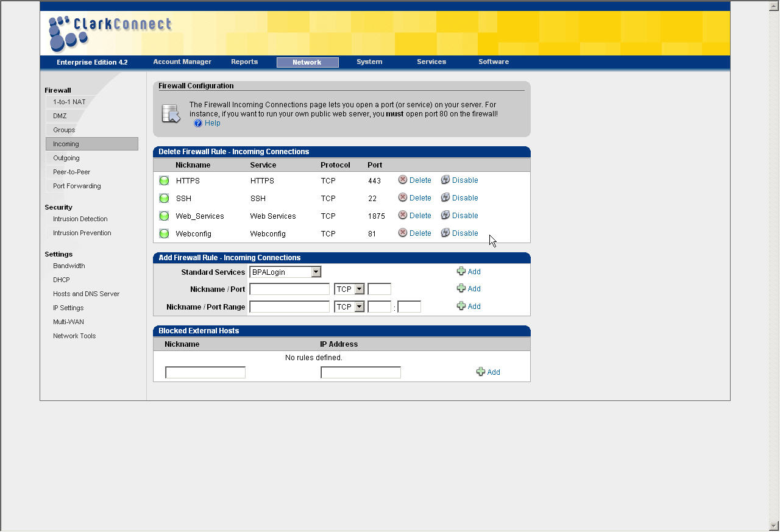Click the green status light for Web_Services

pos(164,216)
